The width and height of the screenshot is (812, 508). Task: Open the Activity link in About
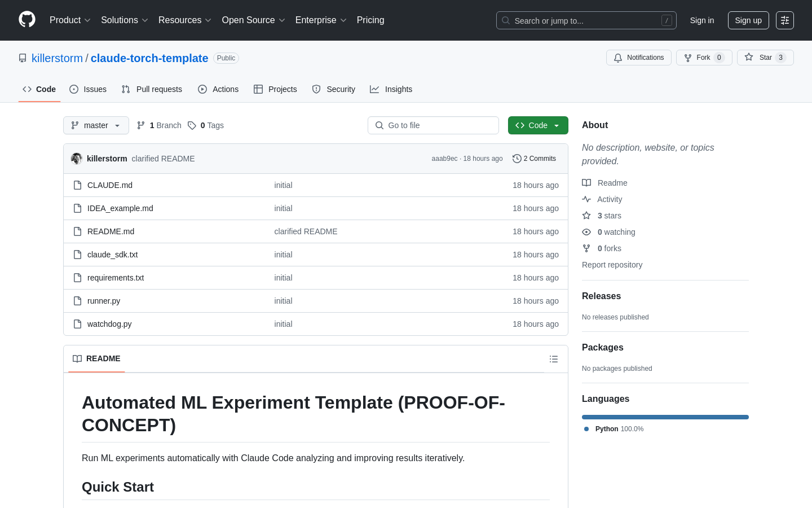[x=602, y=199]
